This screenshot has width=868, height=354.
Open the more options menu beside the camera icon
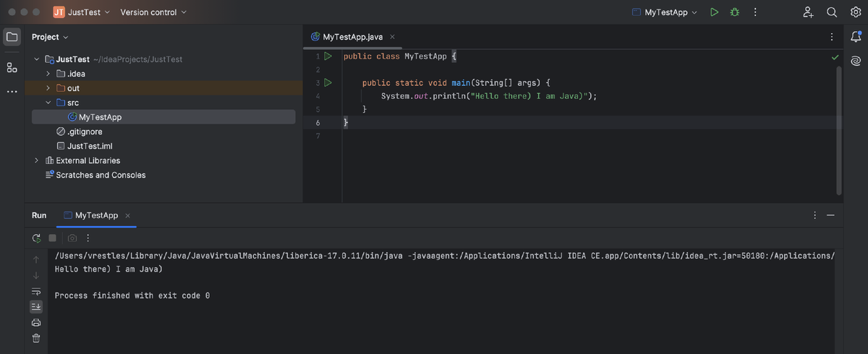coord(88,238)
